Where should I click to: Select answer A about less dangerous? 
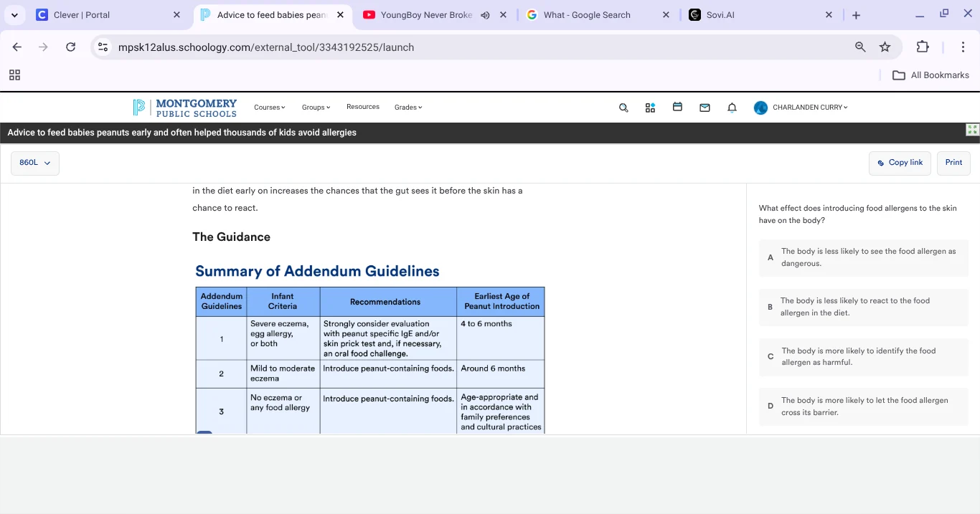coord(863,257)
